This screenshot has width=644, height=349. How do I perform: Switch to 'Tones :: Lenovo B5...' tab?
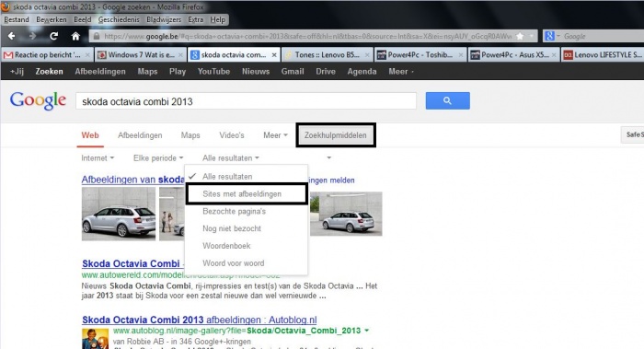pos(327,54)
